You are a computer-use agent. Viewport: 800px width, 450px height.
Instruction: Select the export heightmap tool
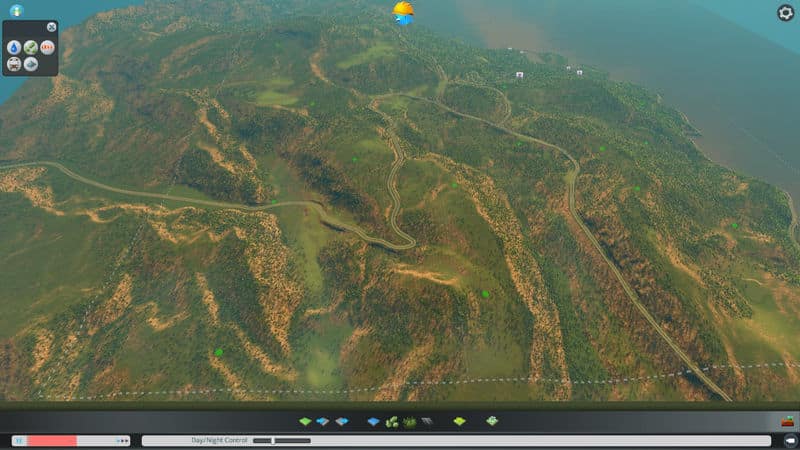click(x=341, y=422)
